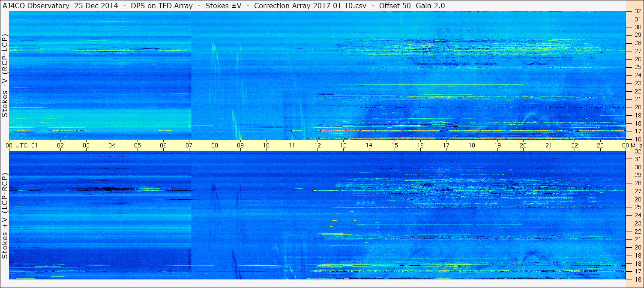Select the 09 hour marker on time axis
The width and height of the screenshot is (644, 288).
point(240,145)
